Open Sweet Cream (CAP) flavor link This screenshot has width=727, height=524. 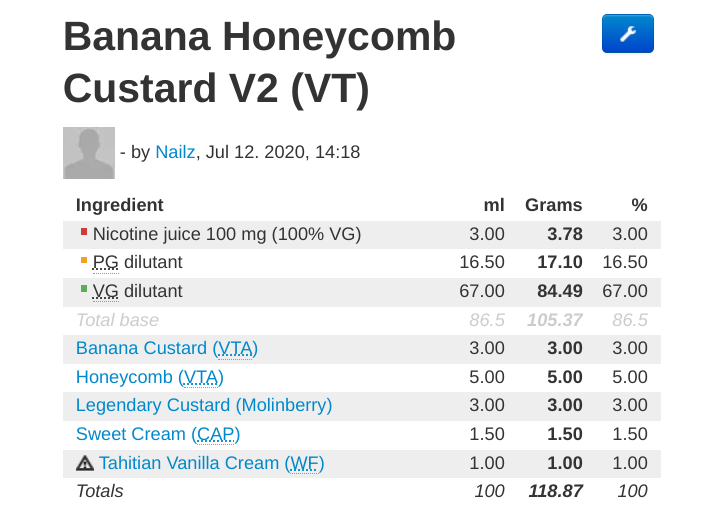(x=158, y=434)
